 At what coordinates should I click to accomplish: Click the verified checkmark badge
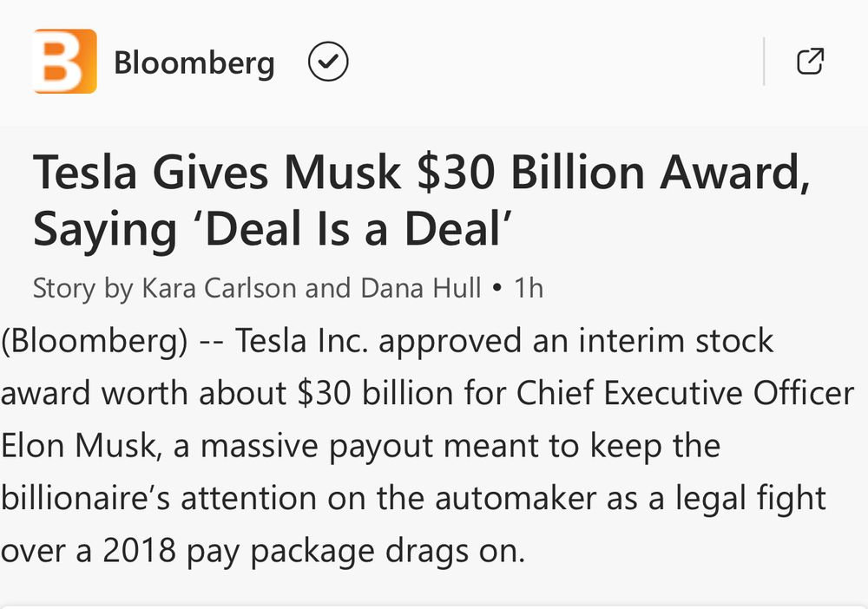(328, 62)
